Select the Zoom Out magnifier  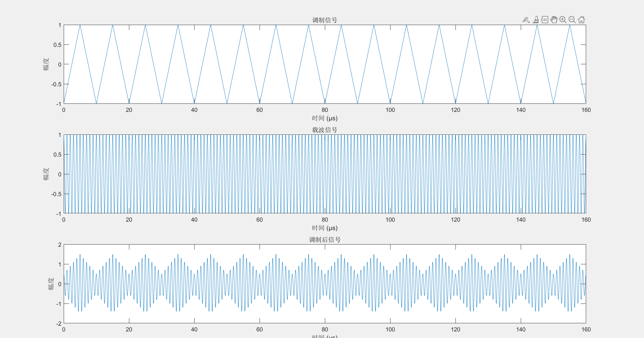click(572, 20)
